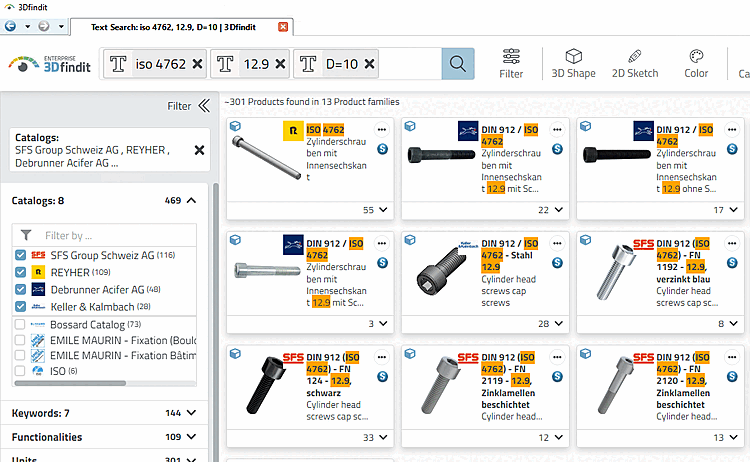Viewport: 750px width, 462px height.
Task: Open the Color search tool
Action: tap(696, 63)
